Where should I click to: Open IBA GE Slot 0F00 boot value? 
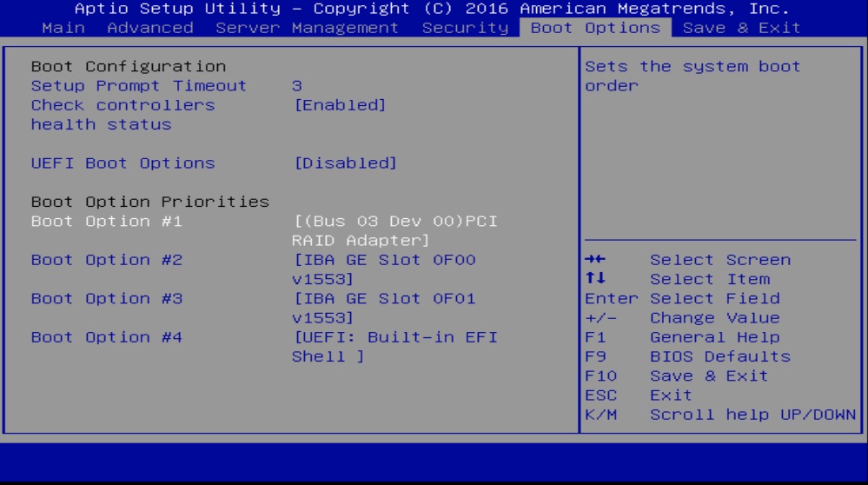coord(384,269)
